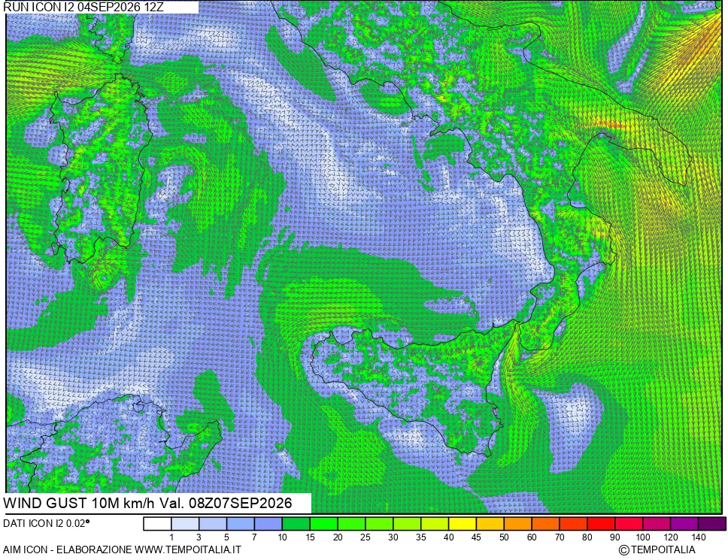Image resolution: width=728 pixels, height=560 pixels.
Task: Click the green swatch between 20 and 25
Action: click(351, 524)
